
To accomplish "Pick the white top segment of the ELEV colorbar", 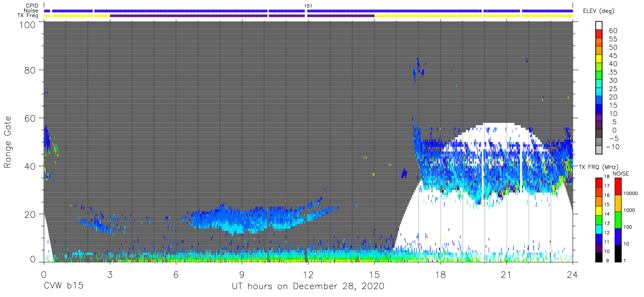I will coord(599,26).
